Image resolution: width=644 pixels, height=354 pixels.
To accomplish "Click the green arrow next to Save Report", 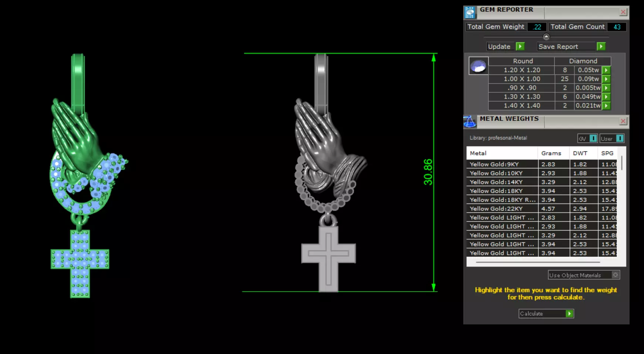I will click(x=601, y=46).
